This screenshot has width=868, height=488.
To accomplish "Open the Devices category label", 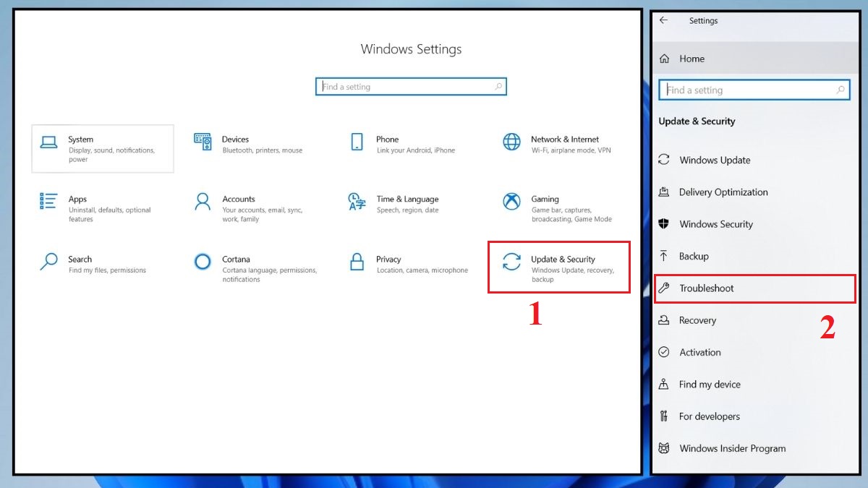I will [x=236, y=140].
